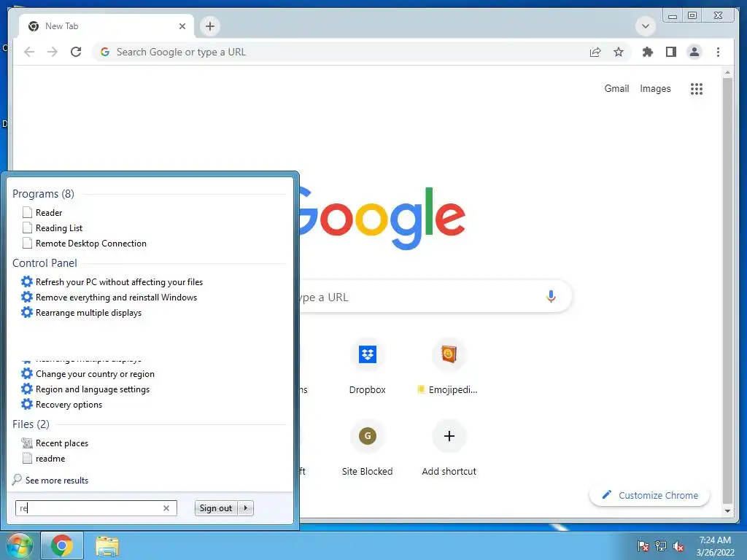Click the Files (2) heading

click(31, 424)
